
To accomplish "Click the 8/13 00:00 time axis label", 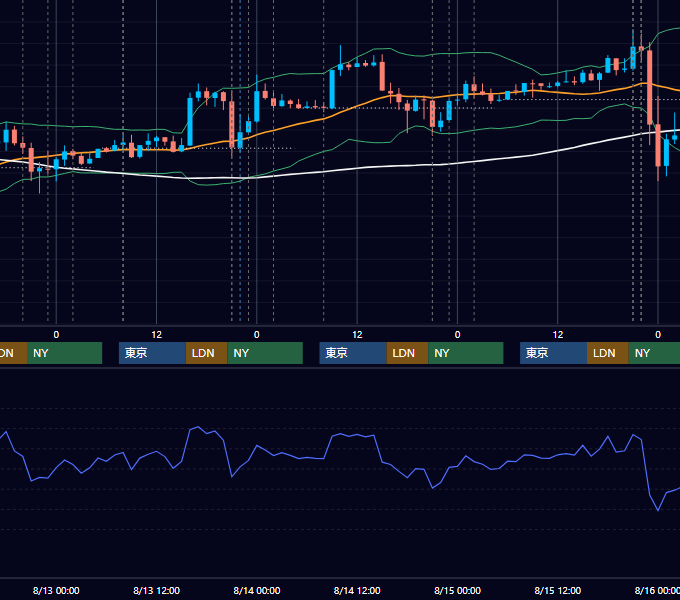I will [56, 590].
